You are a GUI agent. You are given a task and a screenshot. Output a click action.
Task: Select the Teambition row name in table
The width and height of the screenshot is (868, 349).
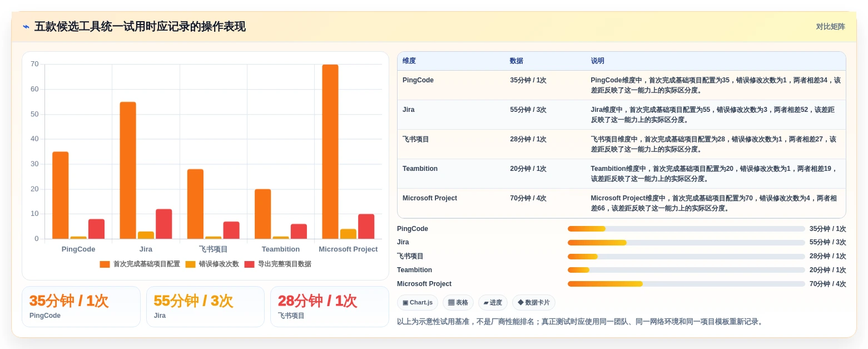(x=420, y=169)
